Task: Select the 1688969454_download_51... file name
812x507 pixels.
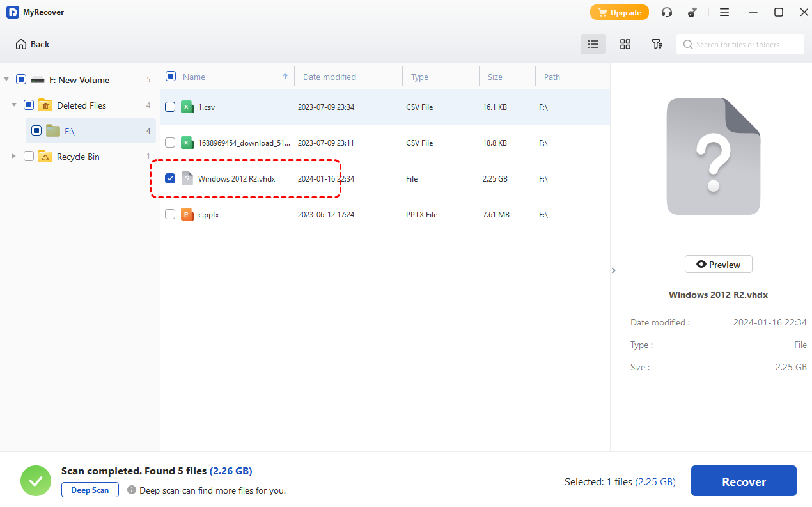Action: (x=244, y=143)
